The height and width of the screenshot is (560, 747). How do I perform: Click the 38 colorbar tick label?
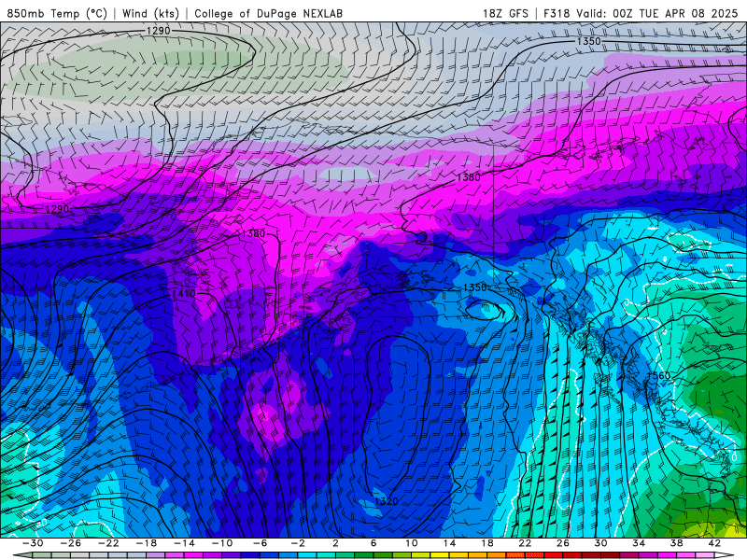(x=676, y=543)
